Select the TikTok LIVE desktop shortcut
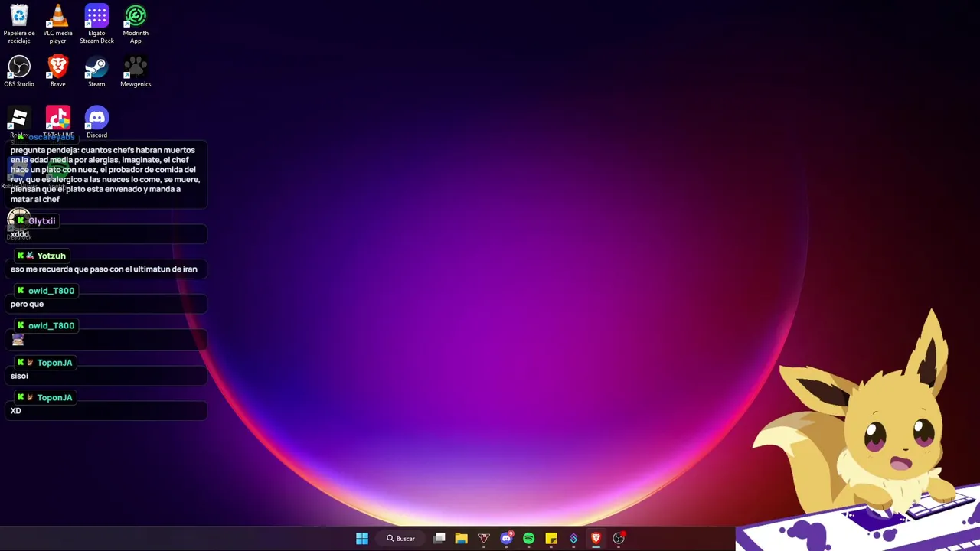 (x=58, y=121)
